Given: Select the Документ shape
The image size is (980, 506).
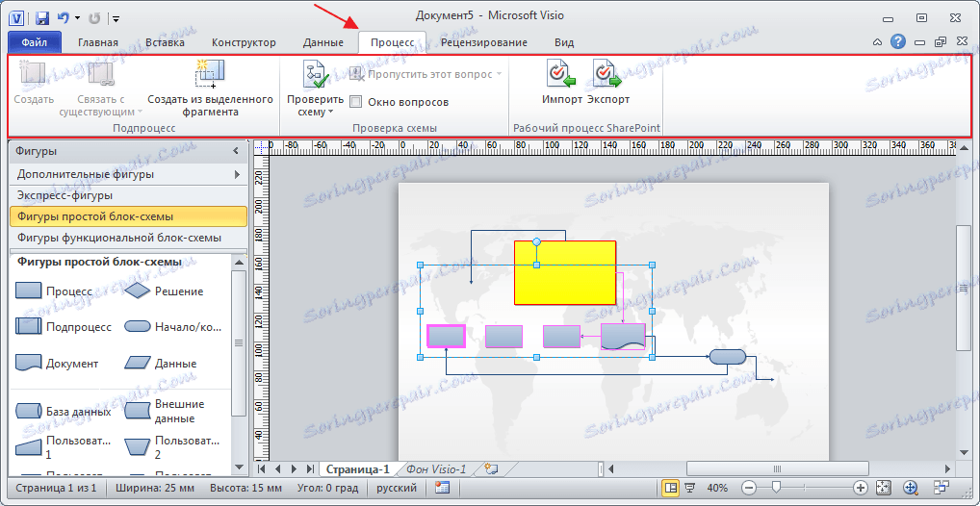Looking at the screenshot, I should 56,363.
